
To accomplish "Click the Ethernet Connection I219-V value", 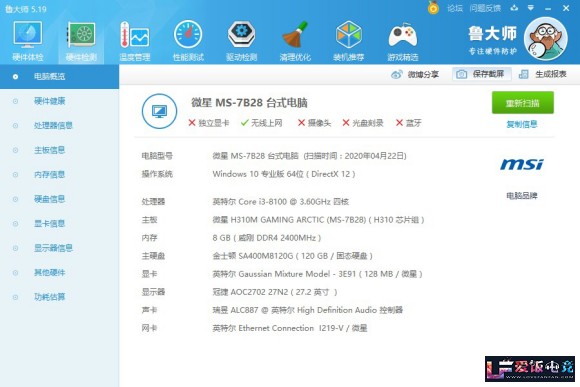I will click(290, 328).
